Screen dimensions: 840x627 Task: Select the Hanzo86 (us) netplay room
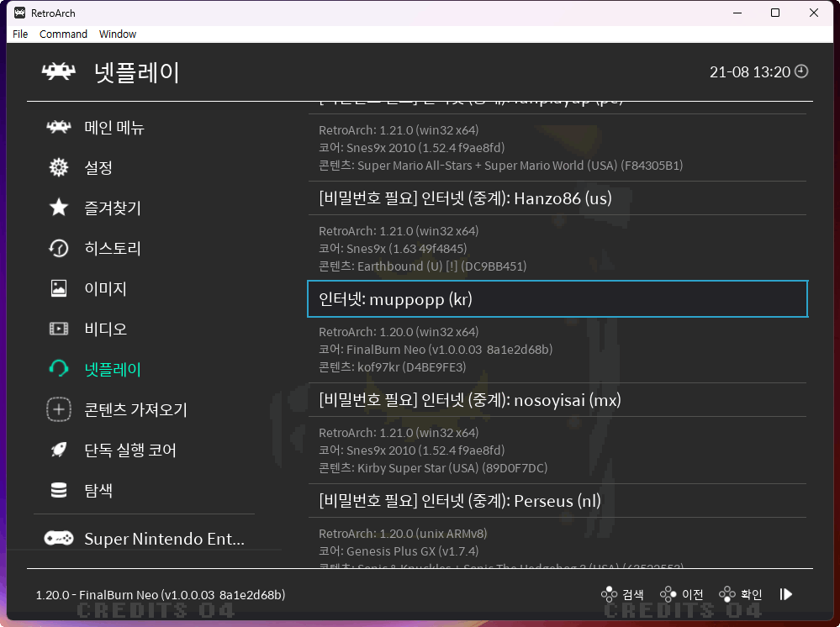[557, 198]
